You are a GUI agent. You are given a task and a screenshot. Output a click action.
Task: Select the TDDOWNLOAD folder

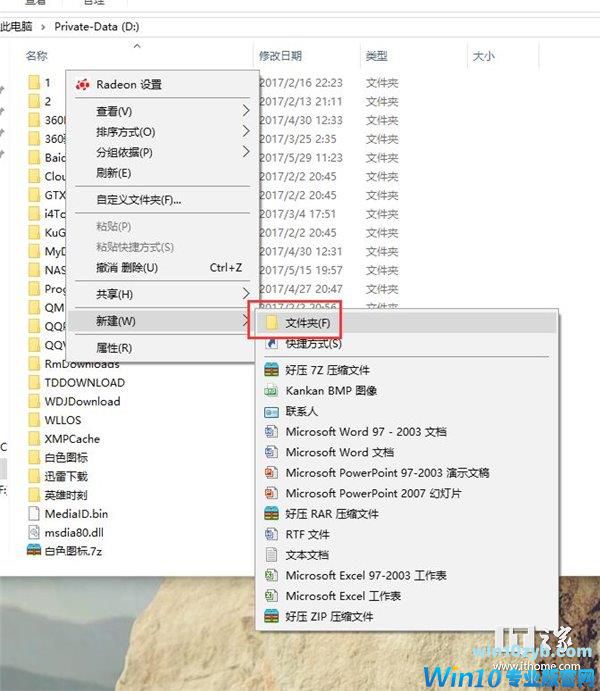point(84,382)
